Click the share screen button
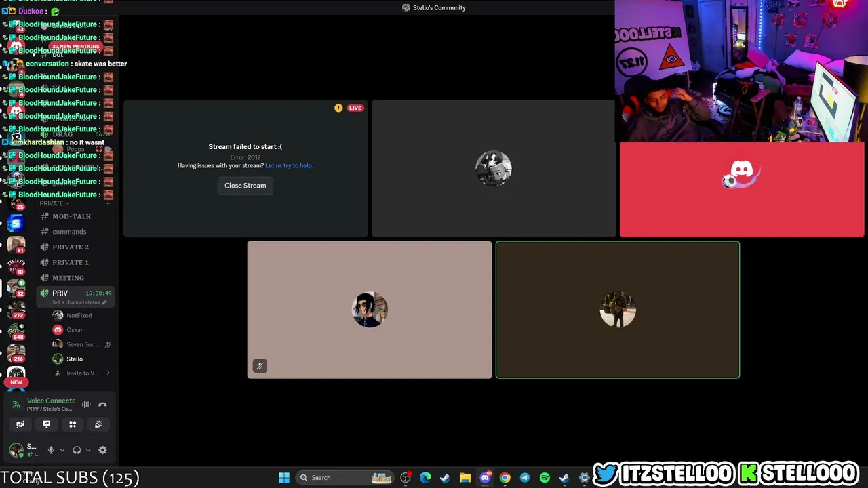The image size is (868, 488). tap(46, 424)
